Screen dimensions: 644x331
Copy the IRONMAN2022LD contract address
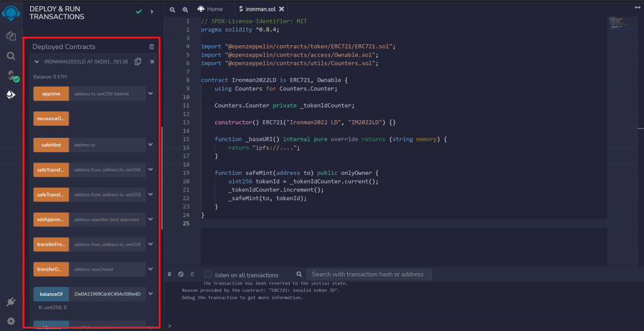(138, 61)
